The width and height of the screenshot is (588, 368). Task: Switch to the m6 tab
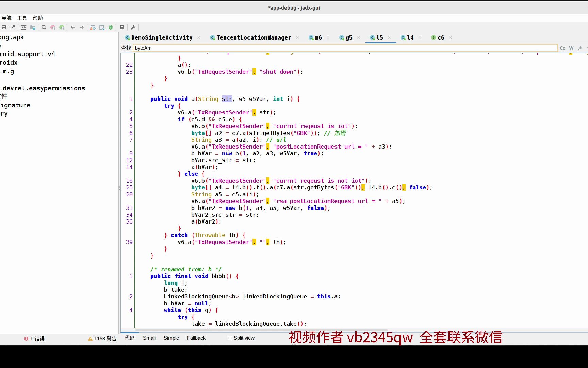(x=318, y=37)
